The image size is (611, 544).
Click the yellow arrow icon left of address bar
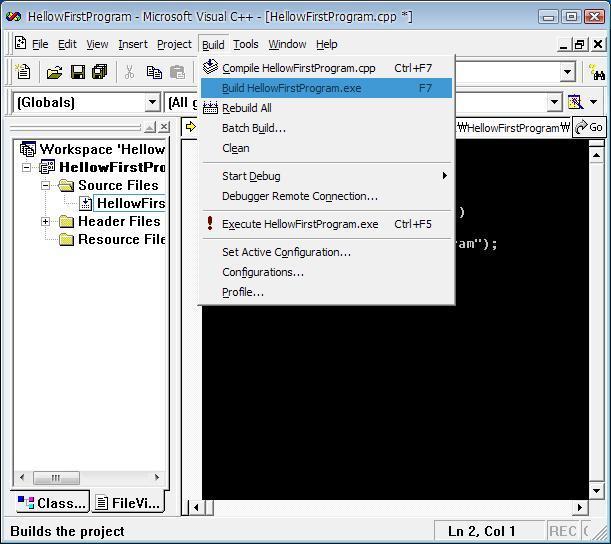pos(190,127)
